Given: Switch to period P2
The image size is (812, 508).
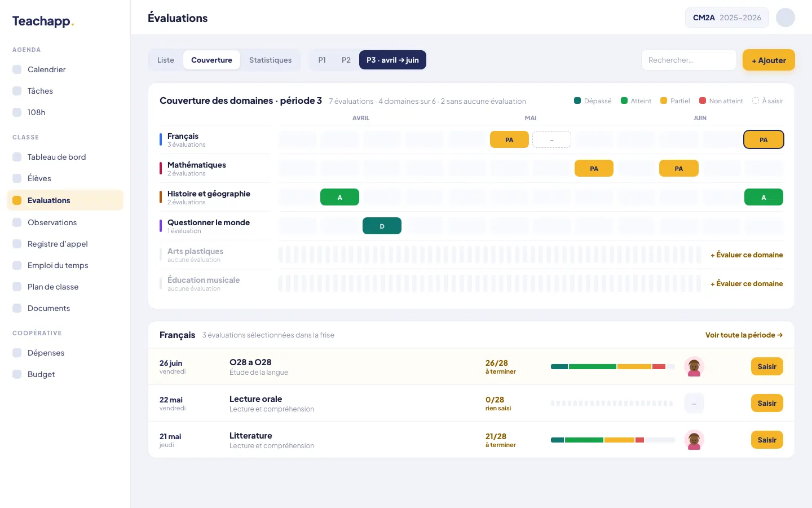Looking at the screenshot, I should (346, 60).
